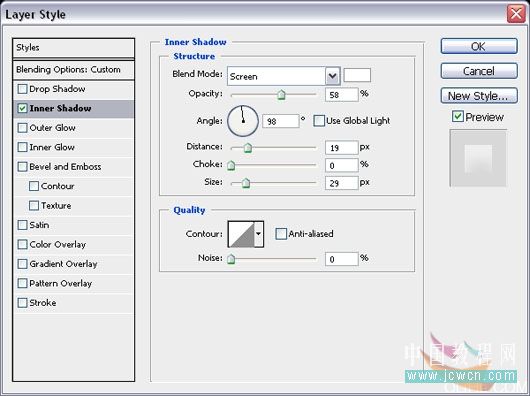Click the New Style... button
The height and width of the screenshot is (396, 530).
479,96
